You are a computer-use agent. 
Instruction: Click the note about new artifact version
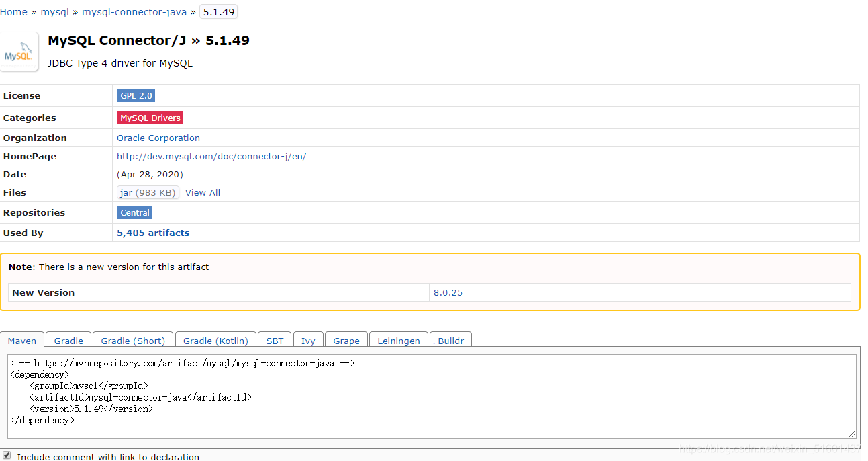109,267
